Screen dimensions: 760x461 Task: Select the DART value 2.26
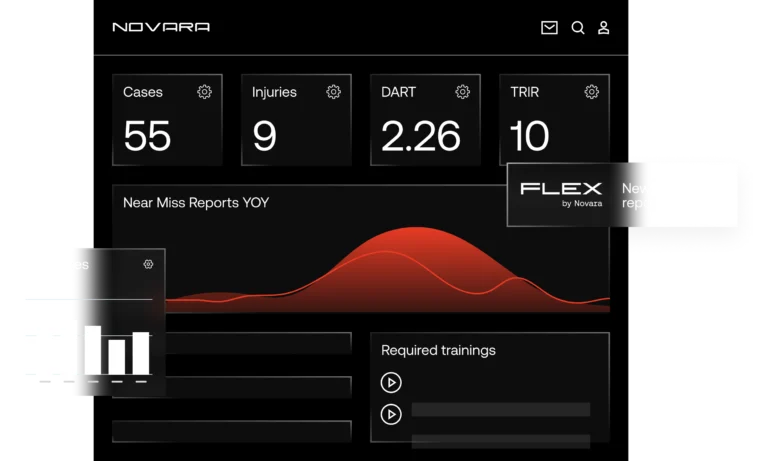click(x=421, y=136)
